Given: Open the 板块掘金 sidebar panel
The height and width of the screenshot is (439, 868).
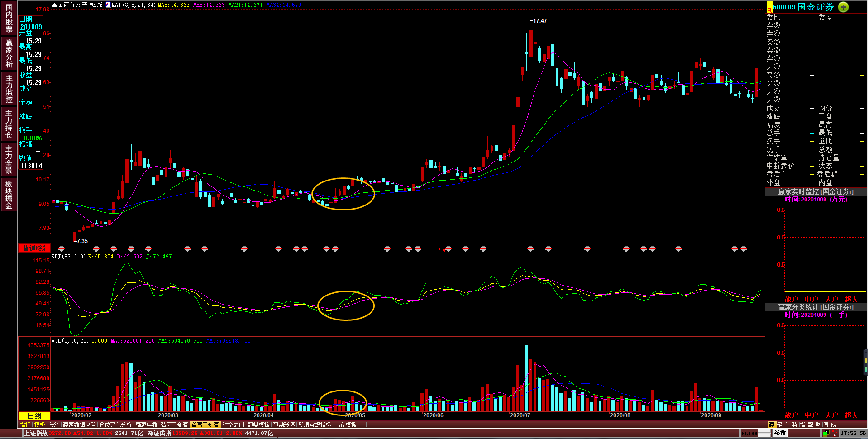Looking at the screenshot, I should (9, 195).
